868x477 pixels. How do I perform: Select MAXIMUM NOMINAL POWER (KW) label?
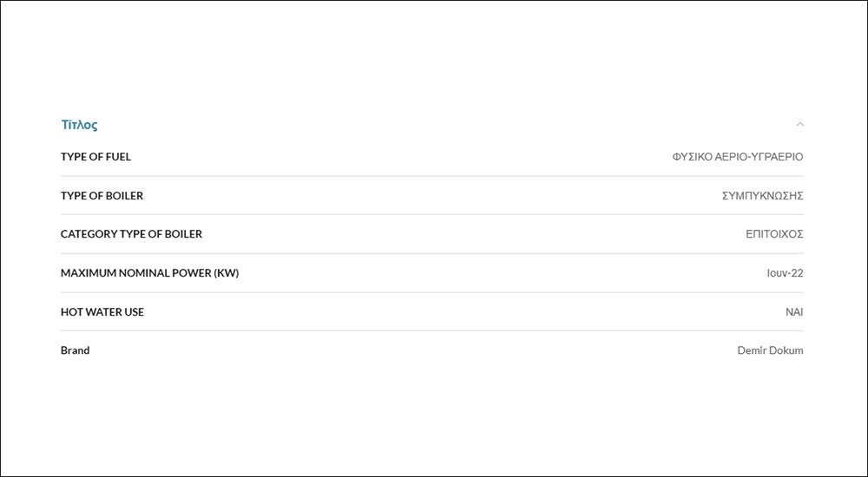click(149, 273)
